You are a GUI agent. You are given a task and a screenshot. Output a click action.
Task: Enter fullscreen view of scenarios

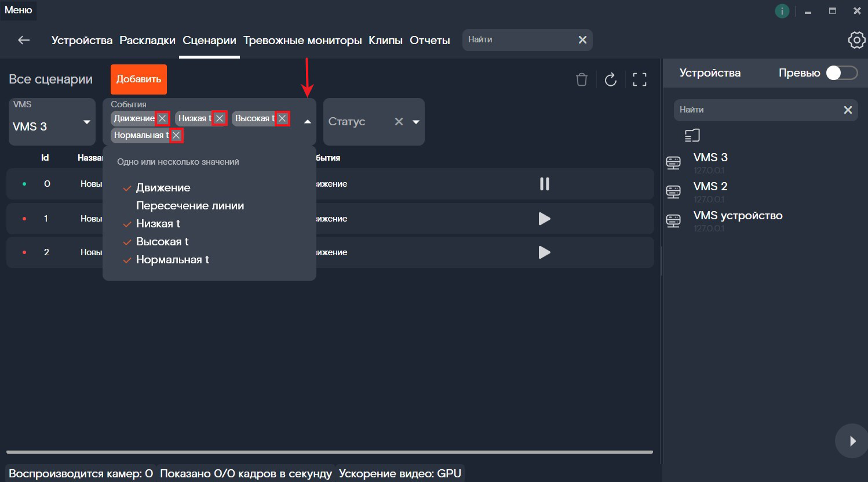(x=640, y=79)
